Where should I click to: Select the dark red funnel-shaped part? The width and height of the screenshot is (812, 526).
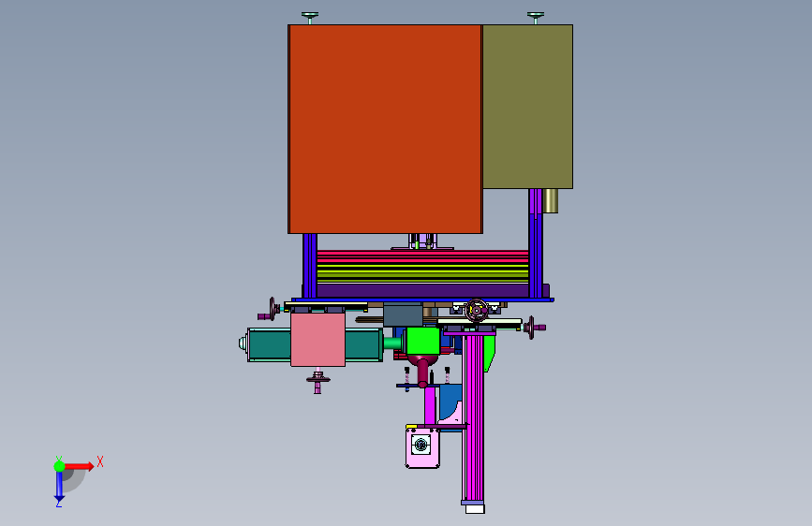(x=423, y=370)
